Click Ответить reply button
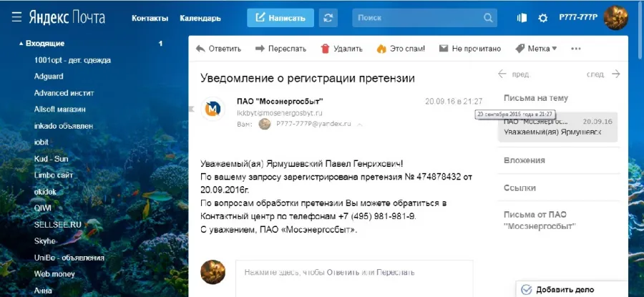Screen dimensions: 644x297 pyautogui.click(x=218, y=49)
